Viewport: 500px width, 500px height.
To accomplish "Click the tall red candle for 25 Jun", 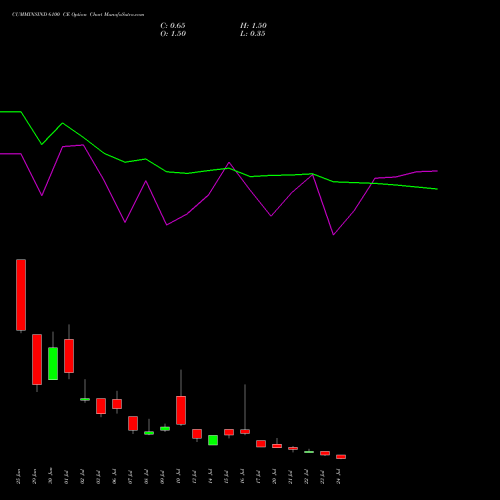I will [x=21, y=295].
